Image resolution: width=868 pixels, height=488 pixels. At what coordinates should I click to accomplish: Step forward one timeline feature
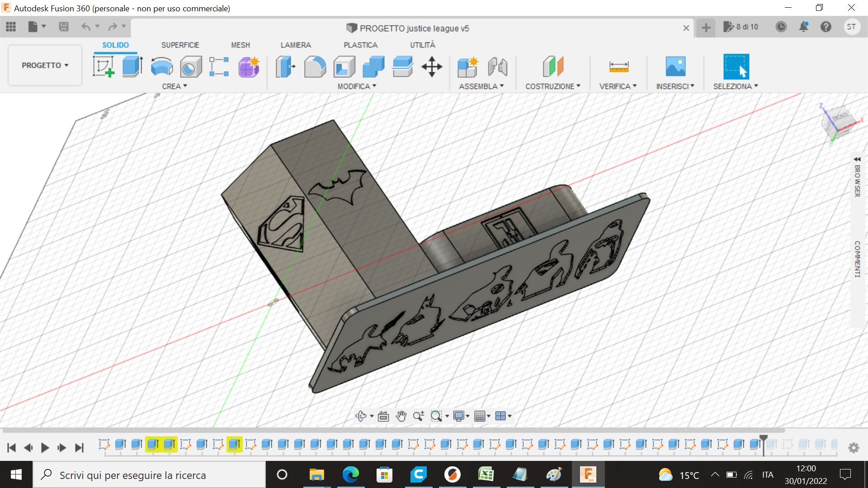(x=62, y=448)
